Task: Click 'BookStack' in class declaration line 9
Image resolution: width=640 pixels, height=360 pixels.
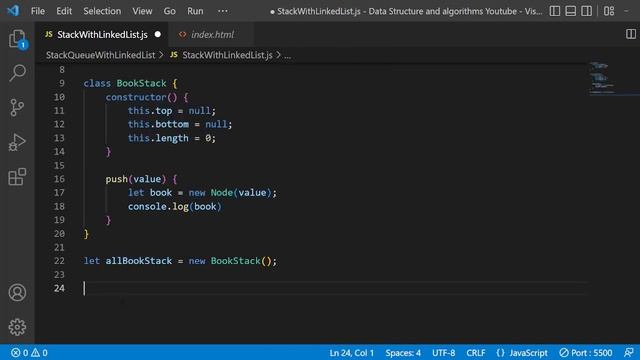Action: (x=142, y=83)
